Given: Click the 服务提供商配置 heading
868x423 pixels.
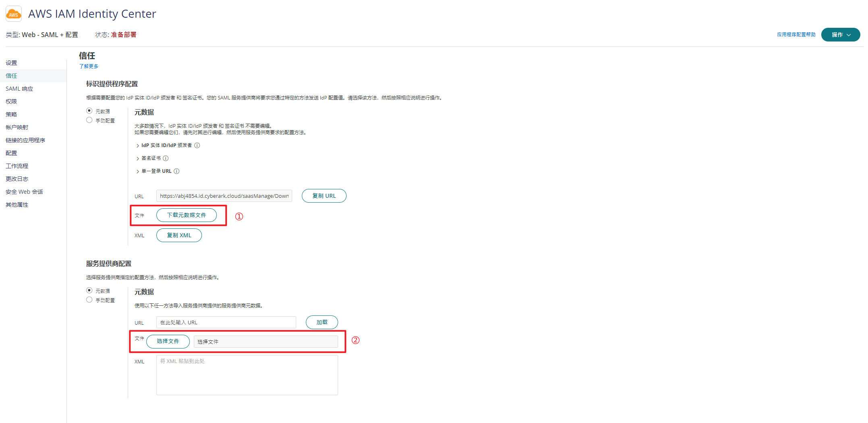Looking at the screenshot, I should click(x=109, y=263).
